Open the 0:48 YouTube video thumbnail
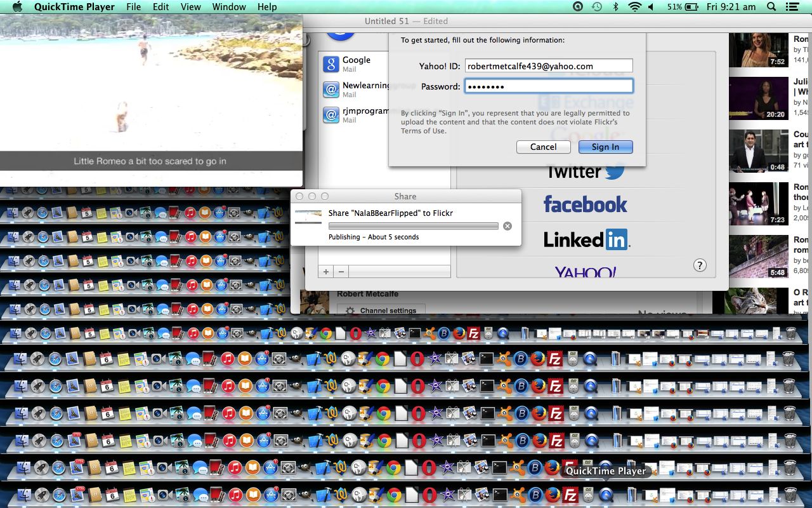The height and width of the screenshot is (508, 812). pos(758,151)
